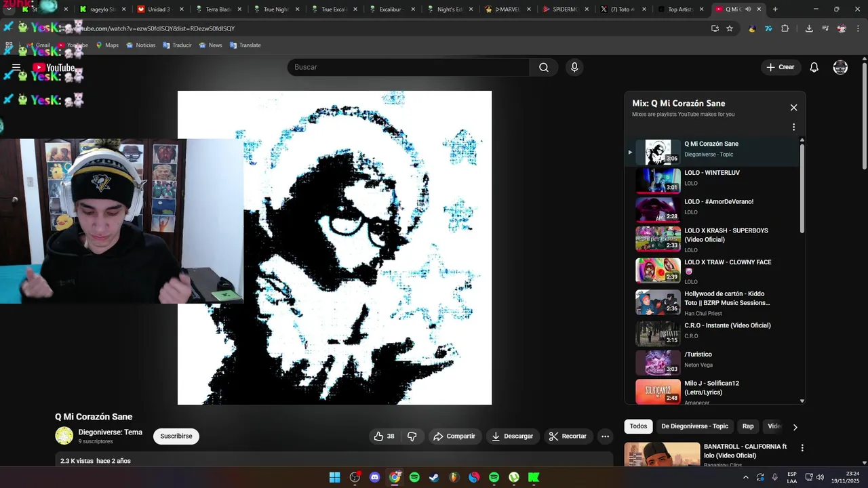The width and height of the screenshot is (868, 488).
Task: Open Maps bookmark
Action: 107,45
